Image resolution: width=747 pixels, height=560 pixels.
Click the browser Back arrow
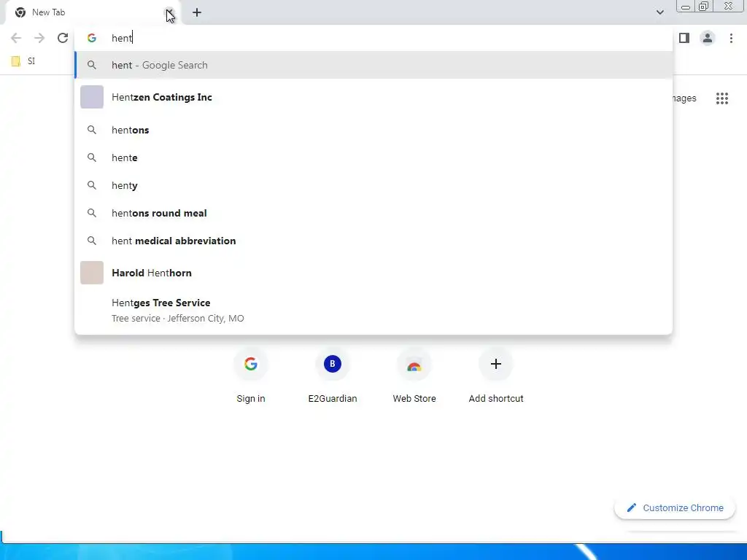(x=16, y=38)
